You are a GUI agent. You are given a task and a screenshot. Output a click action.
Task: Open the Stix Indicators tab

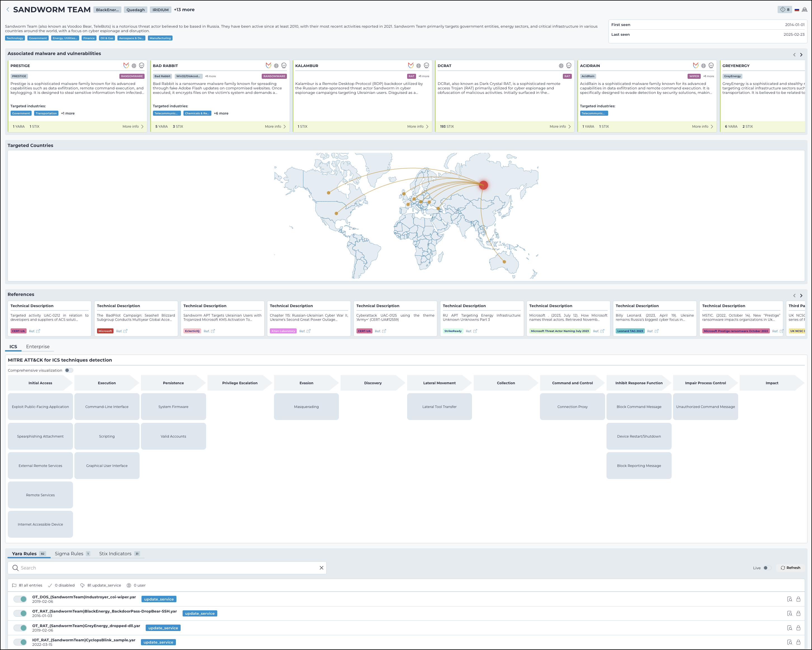pyautogui.click(x=119, y=554)
